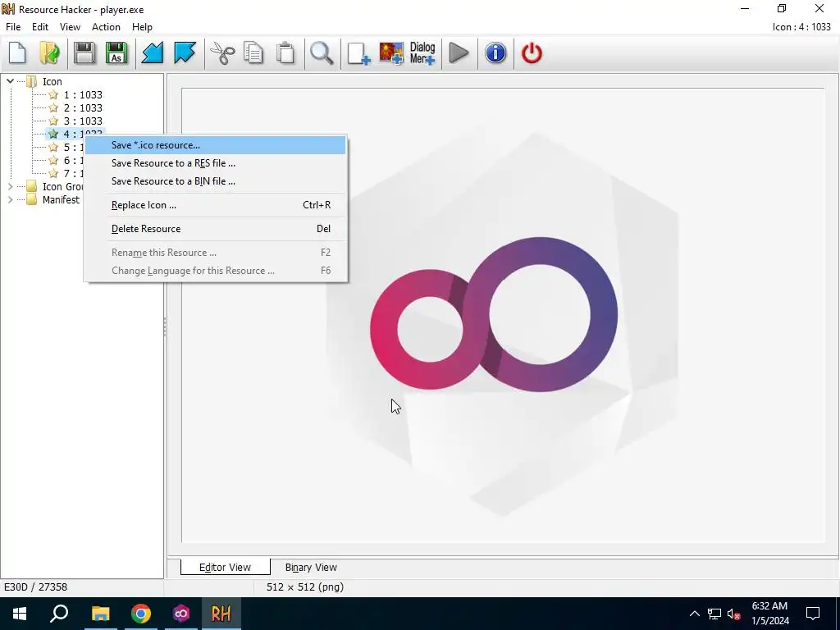The image size is (840, 630).
Task: Paste using the clipboard toolbar icon
Action: [285, 53]
